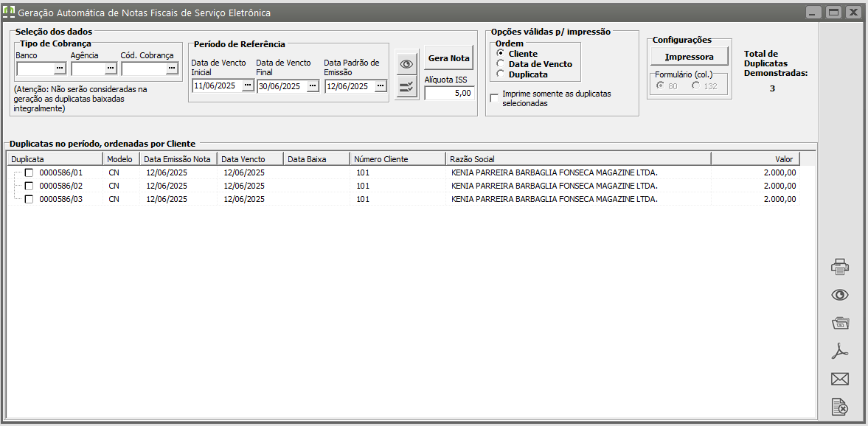The image size is (868, 426).
Task: Check the box for duplicata 0000586/01
Action: click(x=29, y=172)
